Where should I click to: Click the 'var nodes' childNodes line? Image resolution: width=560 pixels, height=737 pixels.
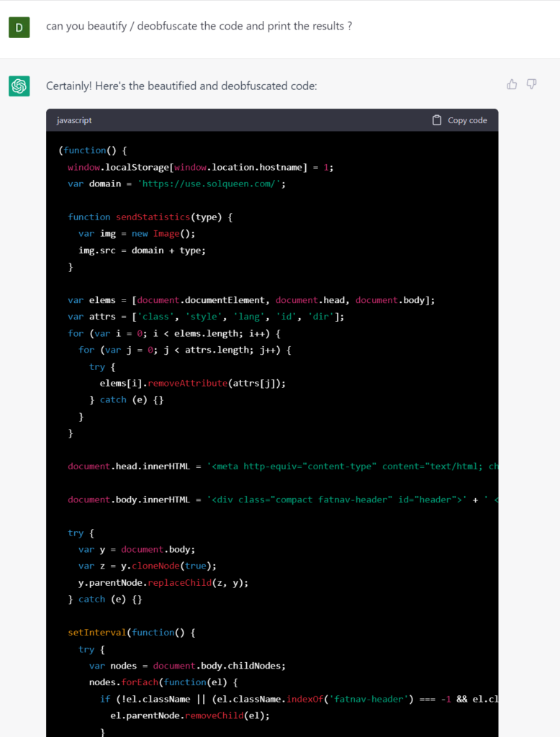tap(187, 666)
